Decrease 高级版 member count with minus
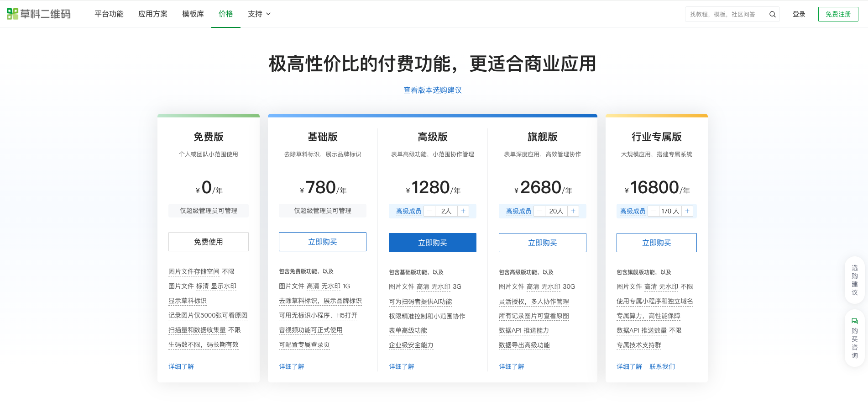Viewport: 868px width, 403px height. (x=429, y=211)
